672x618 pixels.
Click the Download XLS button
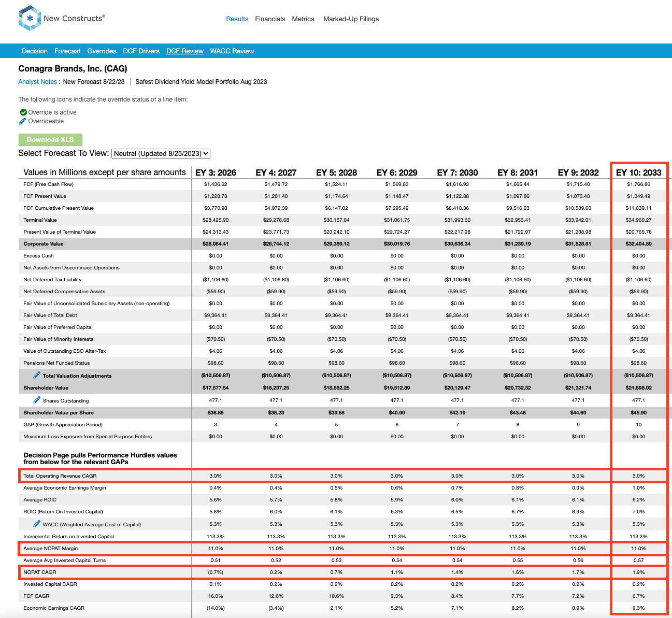point(50,139)
